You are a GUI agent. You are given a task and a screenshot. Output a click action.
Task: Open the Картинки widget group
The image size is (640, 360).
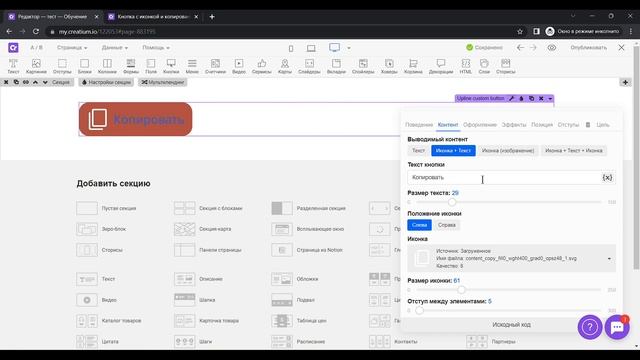coord(36,66)
